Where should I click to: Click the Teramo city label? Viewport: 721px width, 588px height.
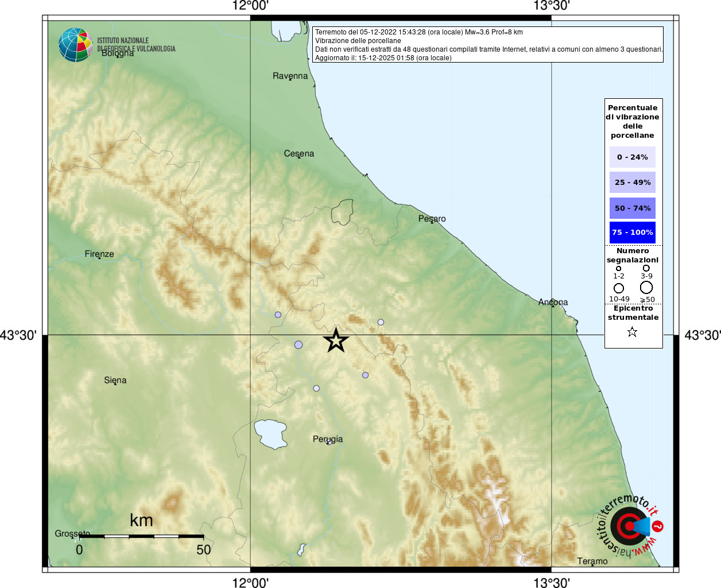tap(592, 561)
